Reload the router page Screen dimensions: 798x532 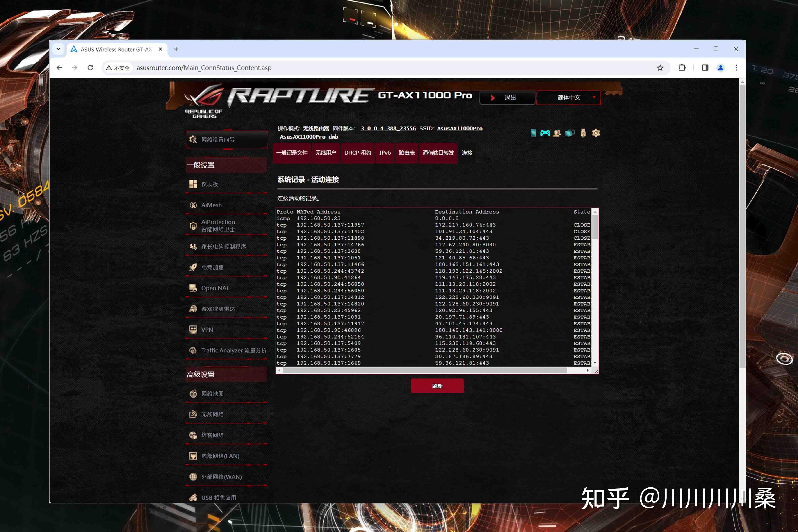[90, 68]
